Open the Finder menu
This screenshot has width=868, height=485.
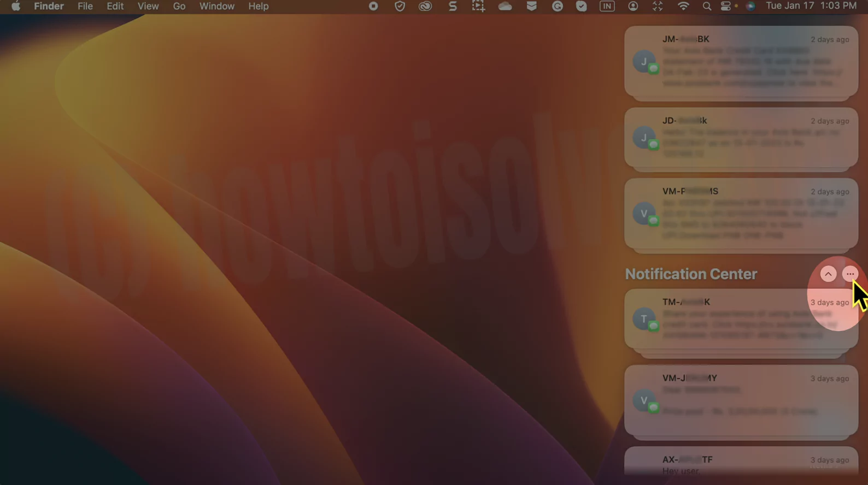[49, 6]
